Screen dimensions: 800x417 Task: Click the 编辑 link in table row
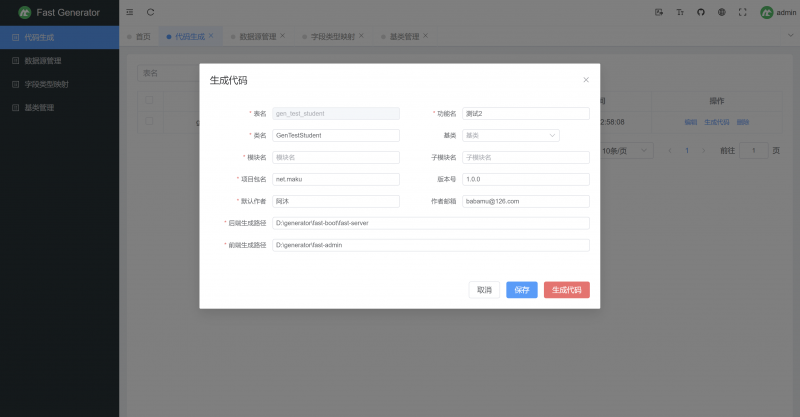[x=691, y=122]
